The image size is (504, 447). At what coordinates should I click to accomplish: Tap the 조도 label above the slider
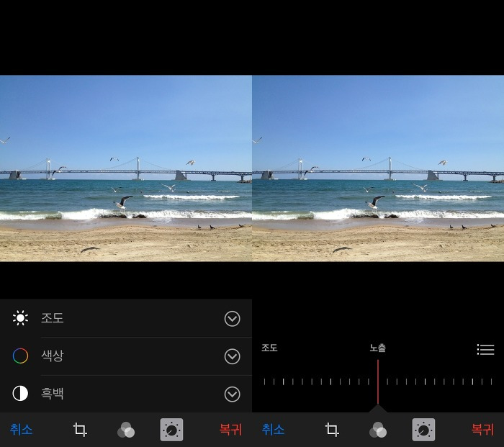(x=269, y=348)
